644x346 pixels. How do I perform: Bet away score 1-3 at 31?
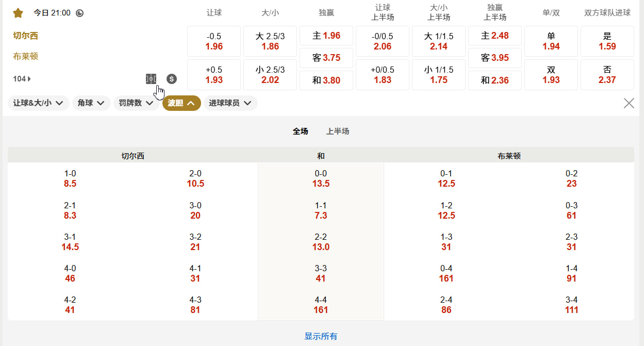(446, 242)
